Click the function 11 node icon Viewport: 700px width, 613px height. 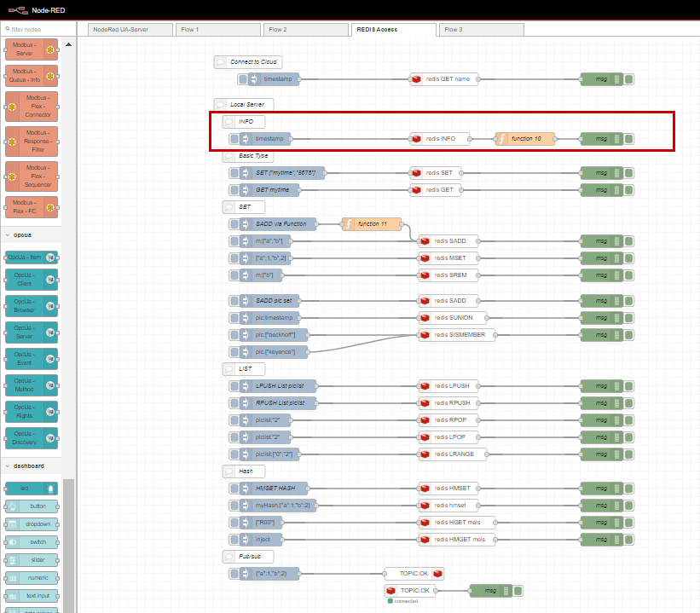pos(349,224)
